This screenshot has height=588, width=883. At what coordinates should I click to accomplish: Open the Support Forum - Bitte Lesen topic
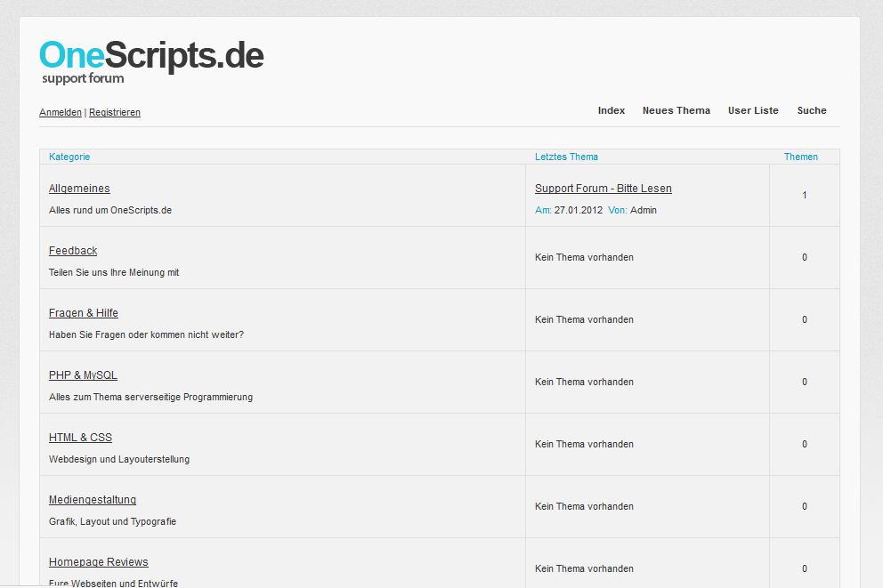click(603, 188)
